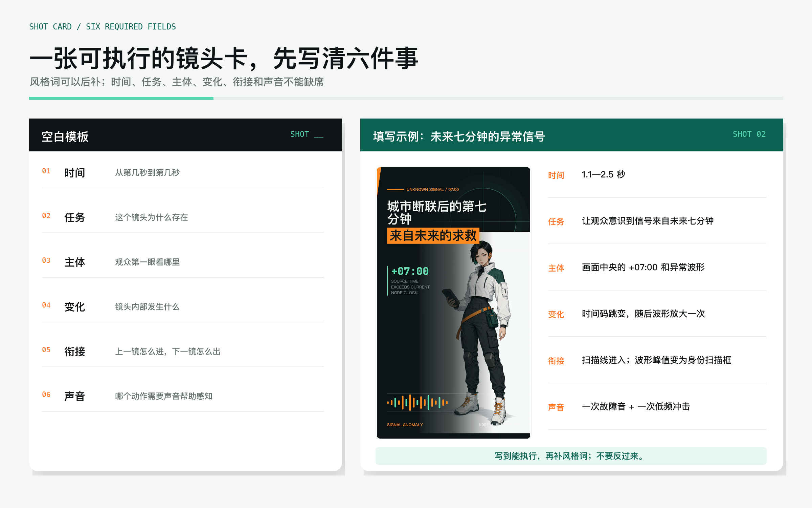Select the '任务' label in the blank template
Viewport: 812px width, 508px height.
click(75, 217)
